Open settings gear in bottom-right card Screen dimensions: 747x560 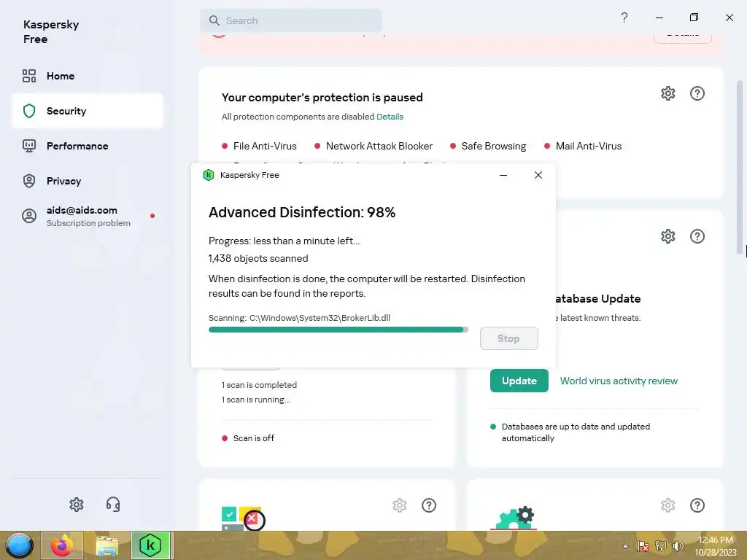668,505
